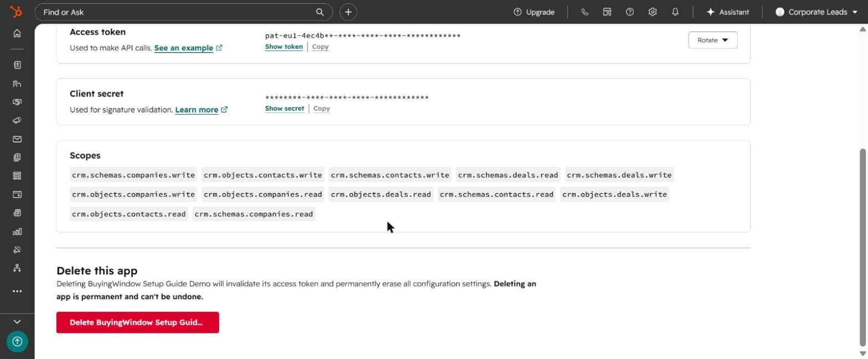Open the newspaper document sidebar icon
Viewport: 868px width, 359px height.
point(17,213)
